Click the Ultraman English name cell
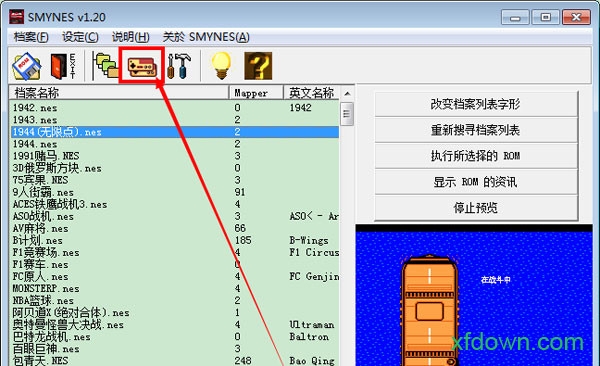This screenshot has height=366, width=600. click(x=311, y=325)
